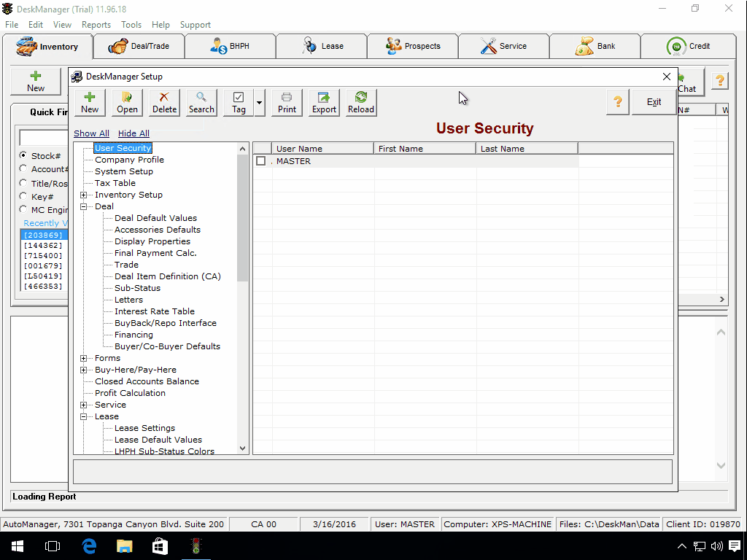Close the DeskManager Setup dialog

667,77
